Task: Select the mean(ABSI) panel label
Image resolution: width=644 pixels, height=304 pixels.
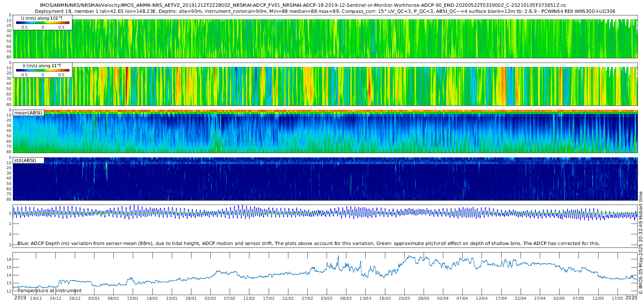Action: (28, 113)
